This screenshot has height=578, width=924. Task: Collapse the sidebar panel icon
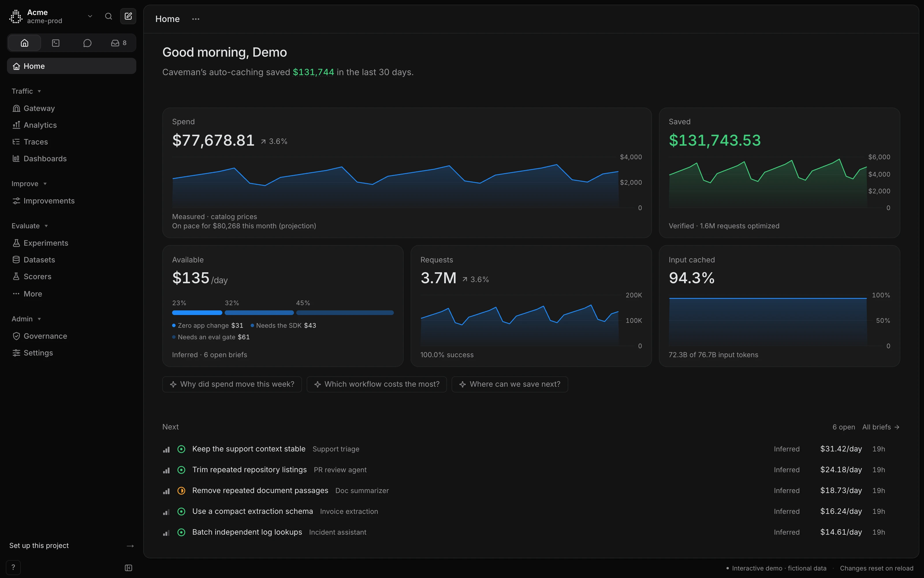tap(129, 568)
